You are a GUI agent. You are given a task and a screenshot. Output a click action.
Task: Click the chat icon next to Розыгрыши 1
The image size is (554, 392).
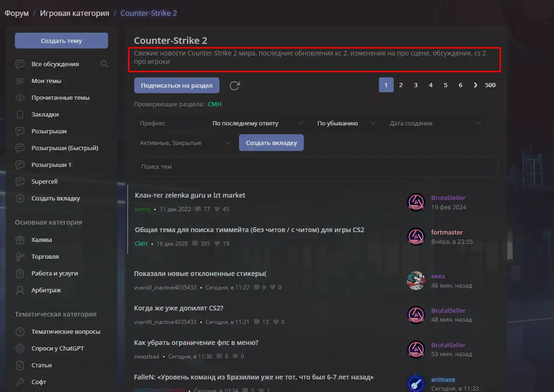(x=20, y=165)
